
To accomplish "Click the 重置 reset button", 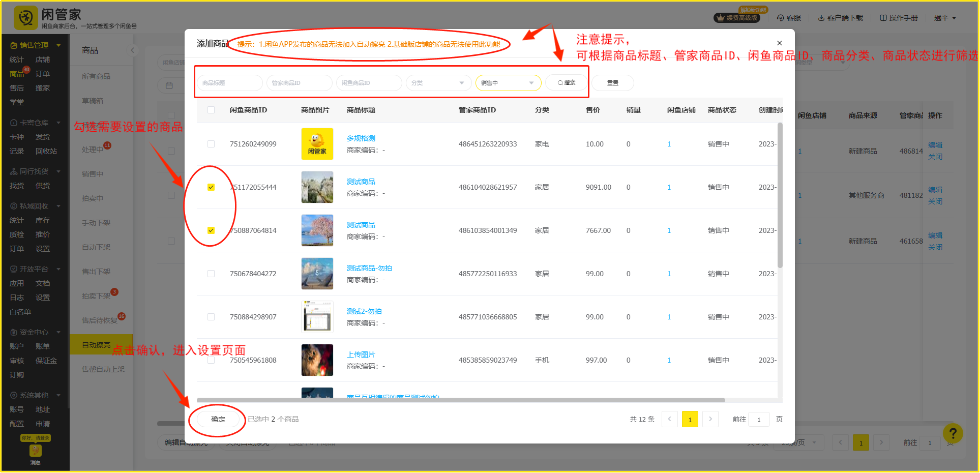I will pyautogui.click(x=612, y=83).
